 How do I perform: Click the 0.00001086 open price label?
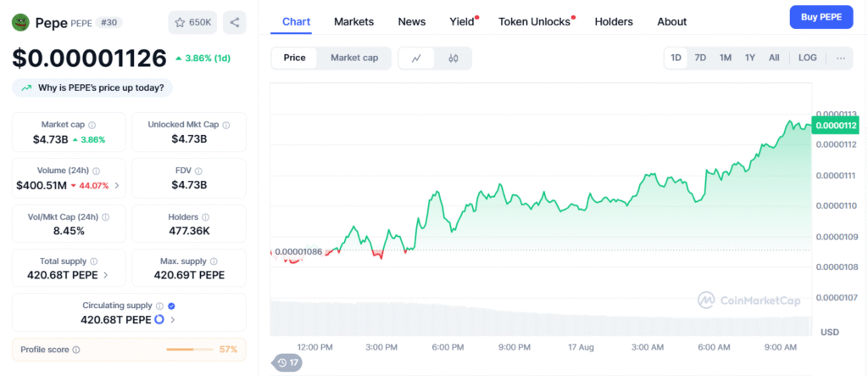pyautogui.click(x=298, y=252)
